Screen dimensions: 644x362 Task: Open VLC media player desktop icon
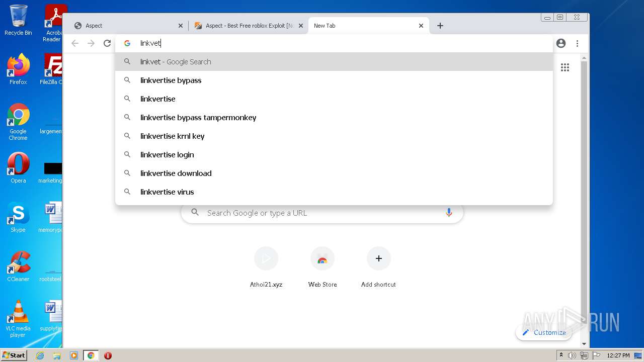(18, 319)
